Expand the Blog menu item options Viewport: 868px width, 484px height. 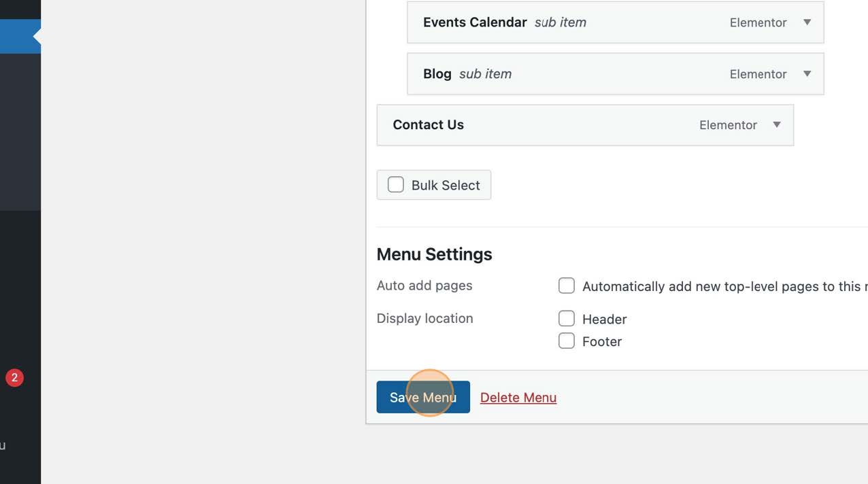coord(807,74)
